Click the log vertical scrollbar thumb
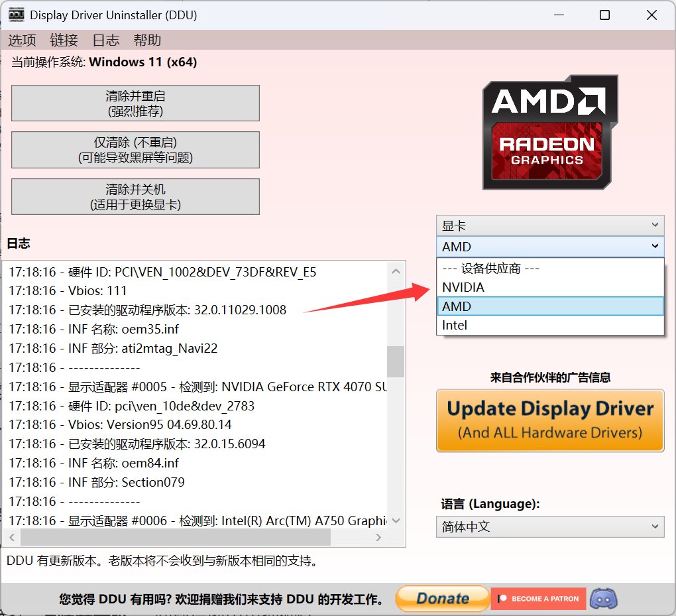This screenshot has width=676, height=616. point(396,361)
